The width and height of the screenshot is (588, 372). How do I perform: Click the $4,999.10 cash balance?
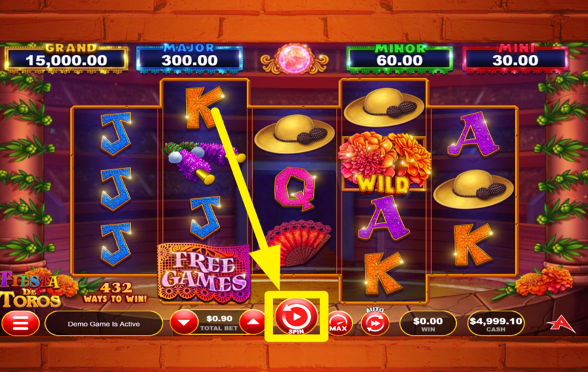pos(495,324)
